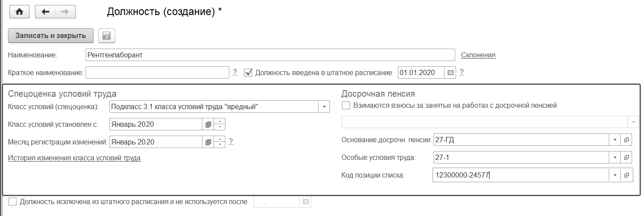Go back with the left arrow
This screenshot has height=216, width=644.
coord(45,12)
